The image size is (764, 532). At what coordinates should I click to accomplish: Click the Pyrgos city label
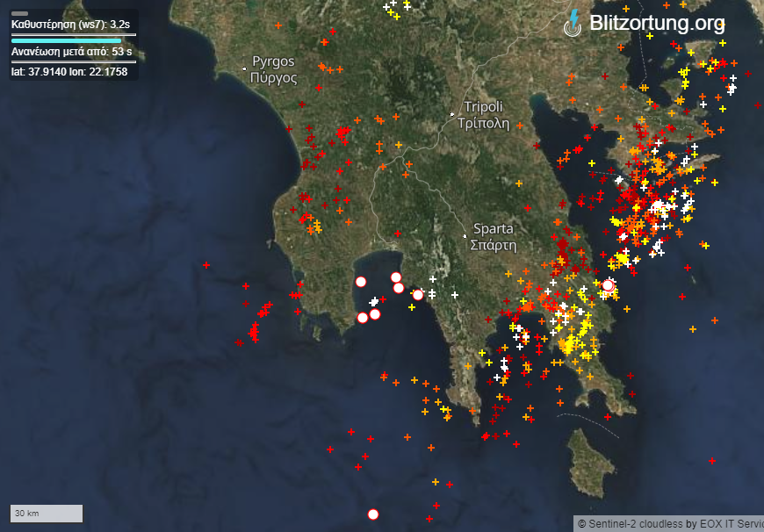point(273,69)
